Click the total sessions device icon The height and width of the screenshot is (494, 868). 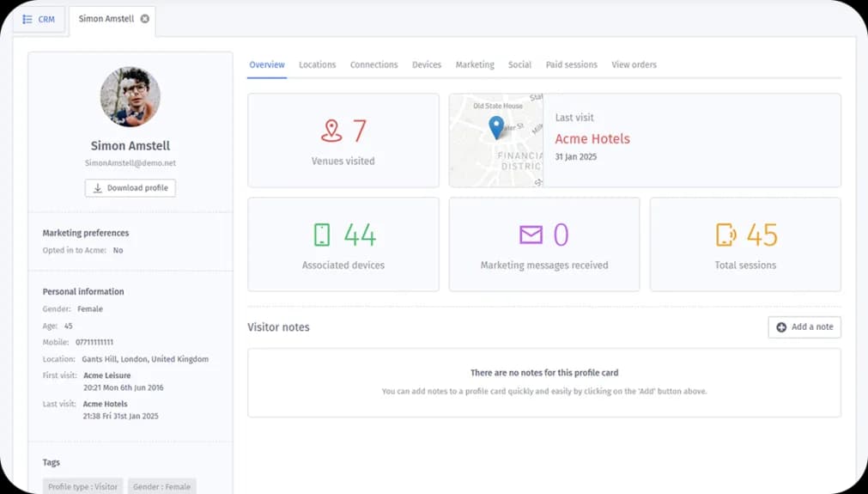[x=725, y=235]
